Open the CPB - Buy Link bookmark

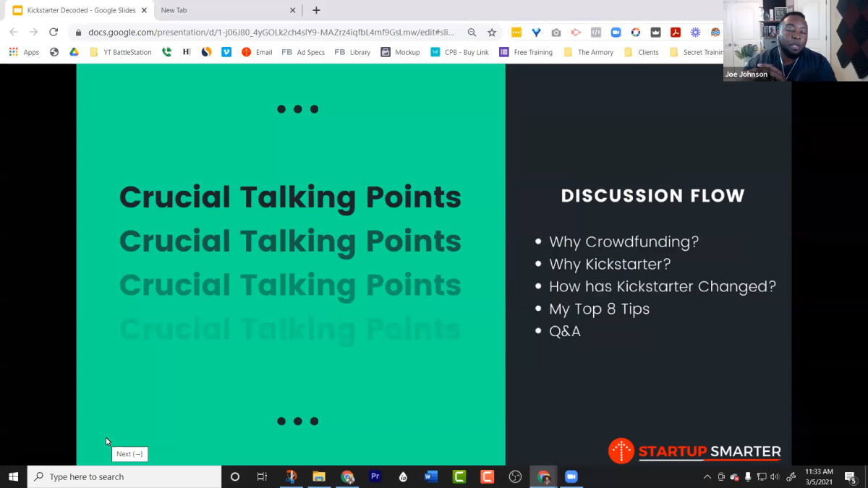click(459, 52)
